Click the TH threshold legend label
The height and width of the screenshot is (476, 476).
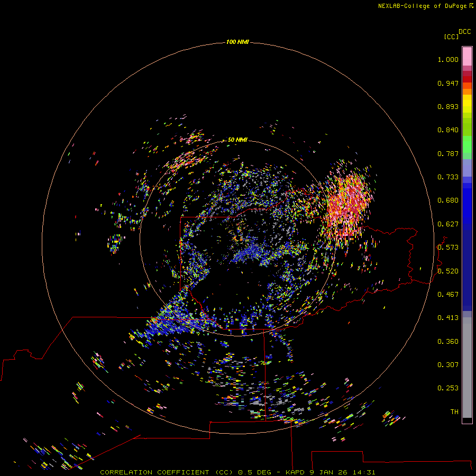click(454, 412)
